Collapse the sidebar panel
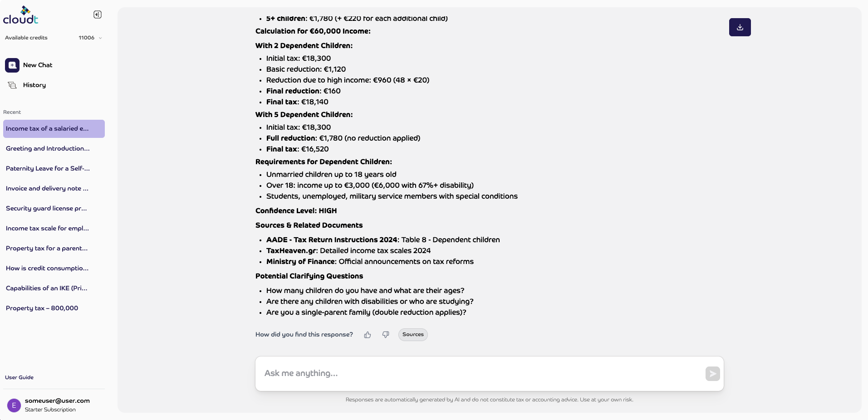The width and height of the screenshot is (868, 420). click(98, 15)
